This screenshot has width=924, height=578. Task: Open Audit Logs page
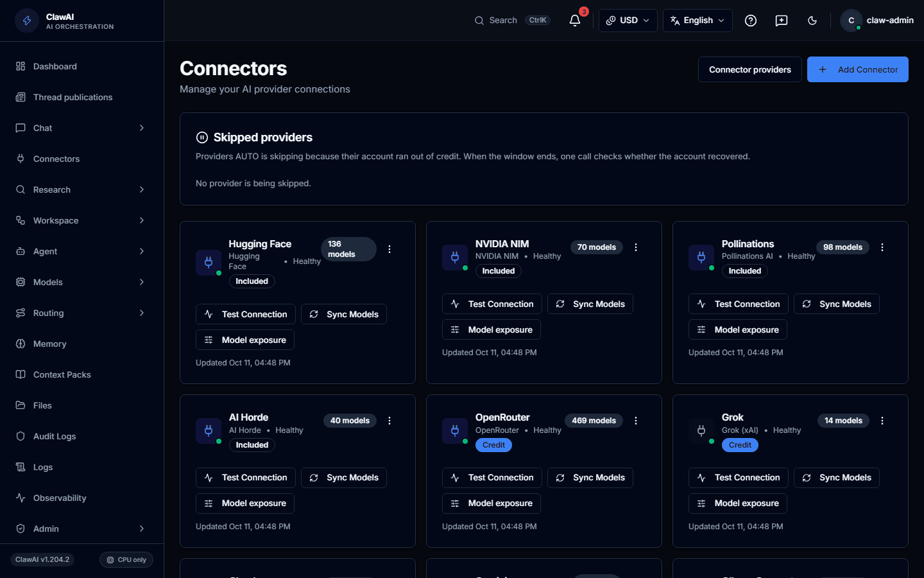coord(81,436)
